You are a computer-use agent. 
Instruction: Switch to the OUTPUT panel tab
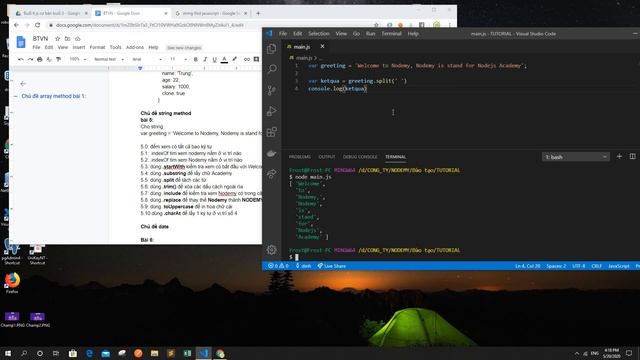tap(327, 157)
